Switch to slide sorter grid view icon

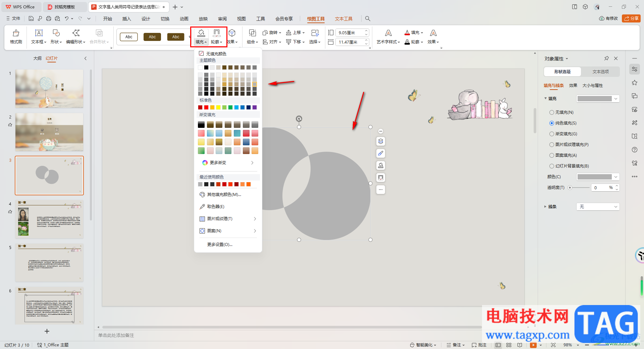click(x=509, y=345)
